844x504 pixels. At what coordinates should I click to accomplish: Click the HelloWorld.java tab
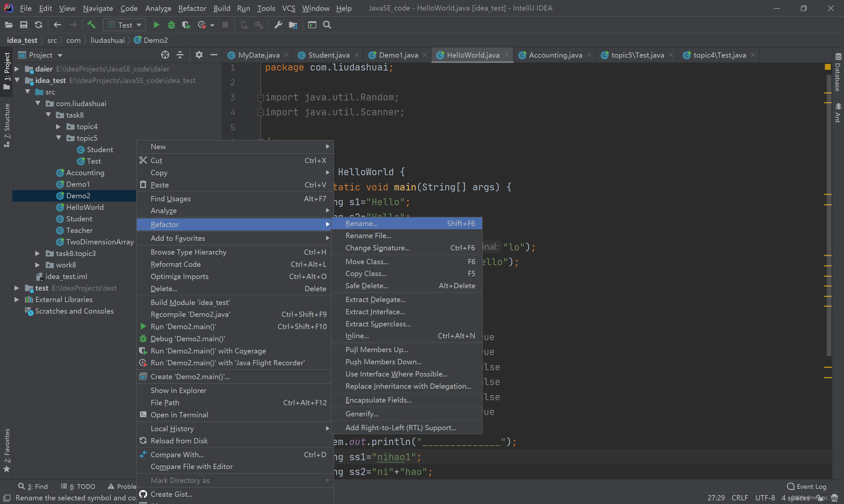pyautogui.click(x=472, y=55)
